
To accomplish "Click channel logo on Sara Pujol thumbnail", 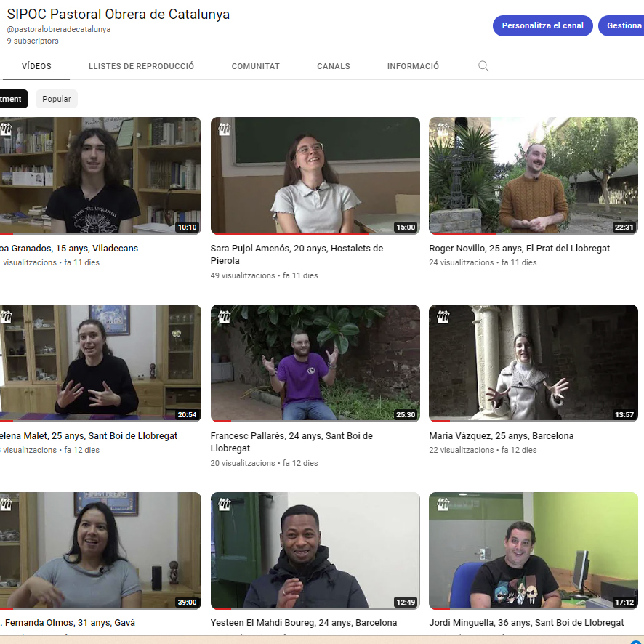I will (x=225, y=130).
